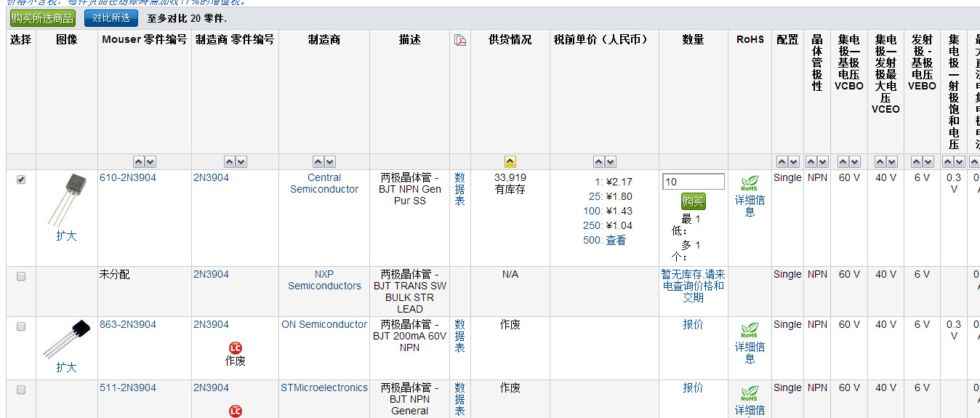Sort 配置 column descending arrow
Viewport: 980px width, 418px height.
pos(793,162)
